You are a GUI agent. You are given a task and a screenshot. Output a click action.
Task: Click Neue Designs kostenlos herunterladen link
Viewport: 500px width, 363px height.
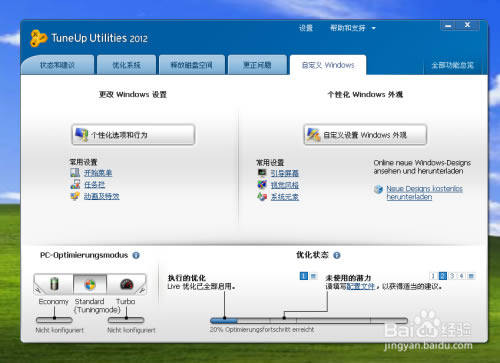tap(424, 193)
